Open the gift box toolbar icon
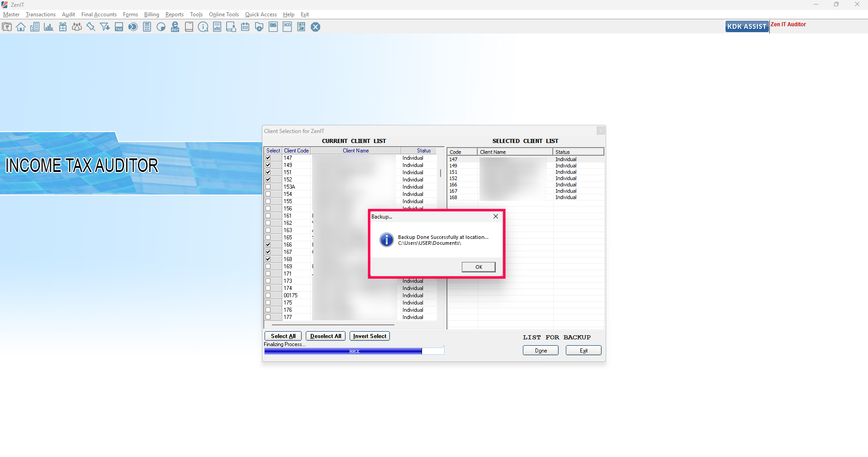Screen dimensions: 868x457 pos(63,27)
